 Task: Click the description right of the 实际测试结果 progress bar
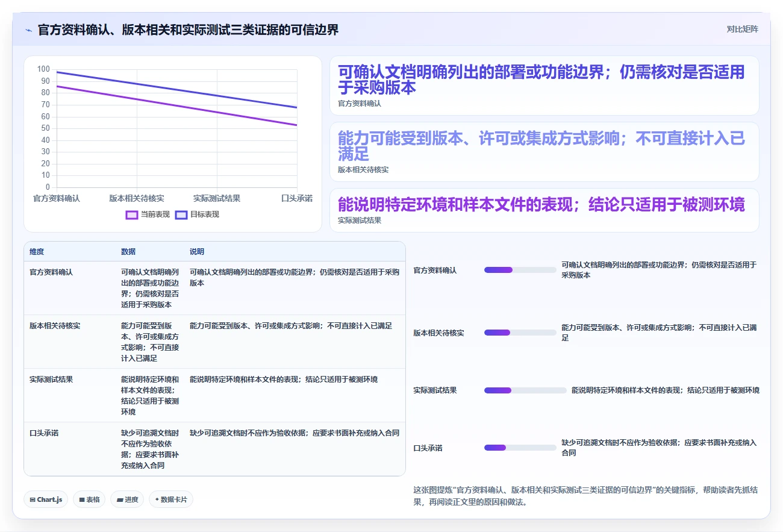click(666, 390)
